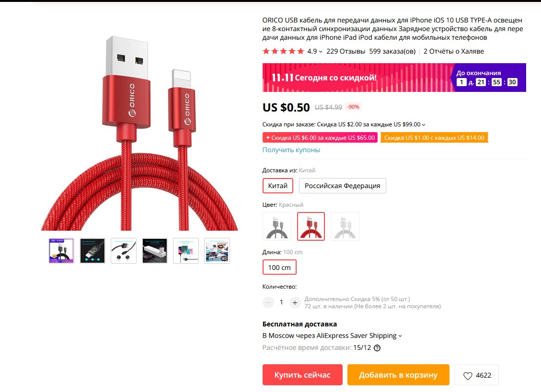This screenshot has width=541, height=392.
Task: Select the white cable color swatch
Action: click(345, 226)
